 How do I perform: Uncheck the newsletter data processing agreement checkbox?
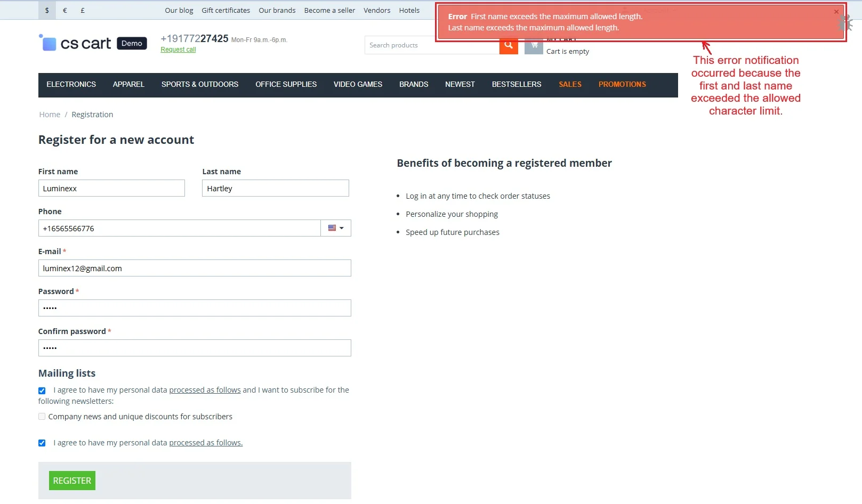pyautogui.click(x=42, y=391)
